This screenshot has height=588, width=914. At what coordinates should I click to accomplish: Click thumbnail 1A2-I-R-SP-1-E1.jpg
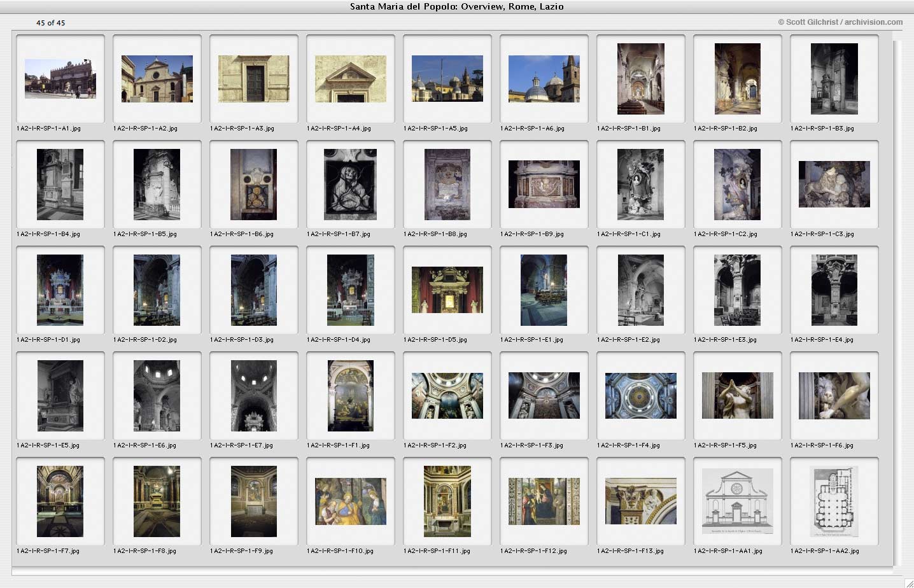pos(544,290)
